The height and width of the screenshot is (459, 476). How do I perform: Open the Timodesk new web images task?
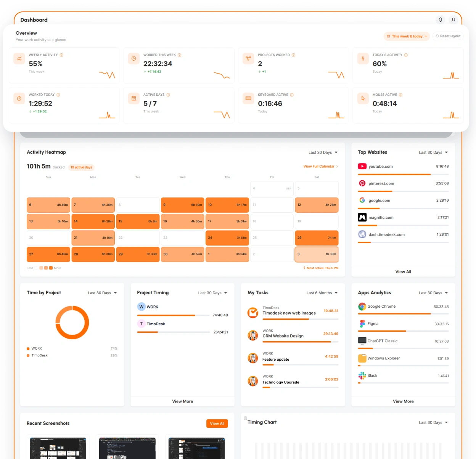click(x=293, y=313)
